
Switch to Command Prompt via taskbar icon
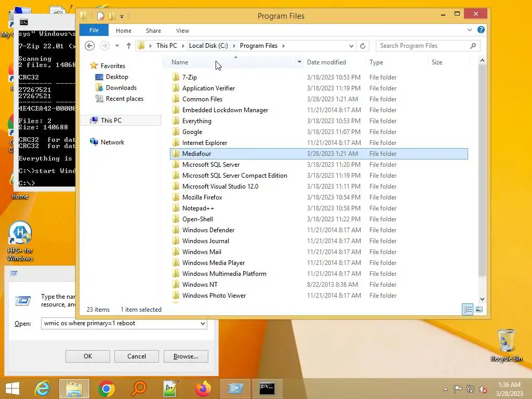(267, 389)
